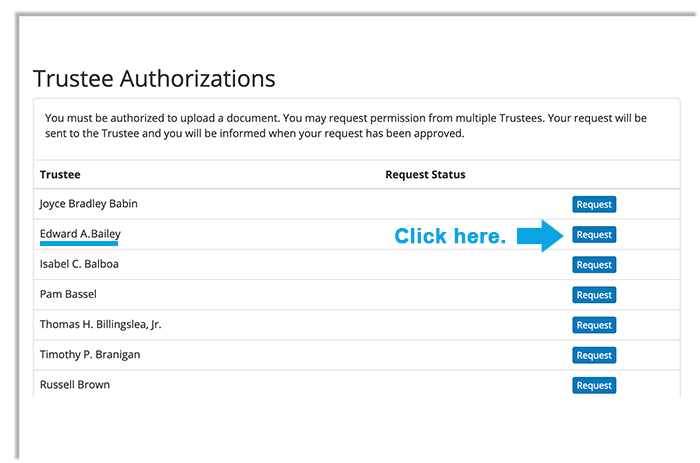Click Request button for Edward A. Bailey
Viewport: 700px width, 463px height.
click(x=594, y=234)
